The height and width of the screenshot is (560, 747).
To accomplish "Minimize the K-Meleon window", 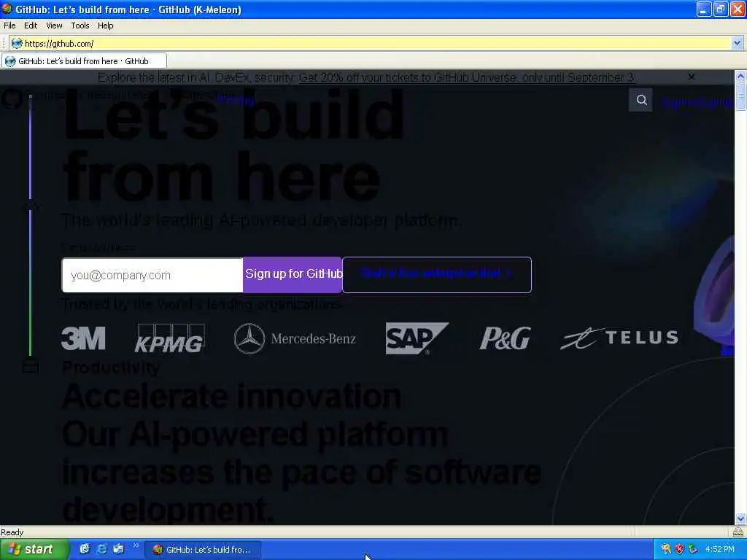I will pos(704,9).
